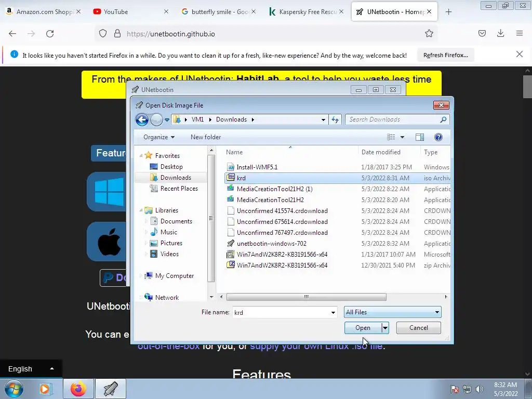
Task: Dismiss the Firefox refresh notification
Action: point(520,54)
